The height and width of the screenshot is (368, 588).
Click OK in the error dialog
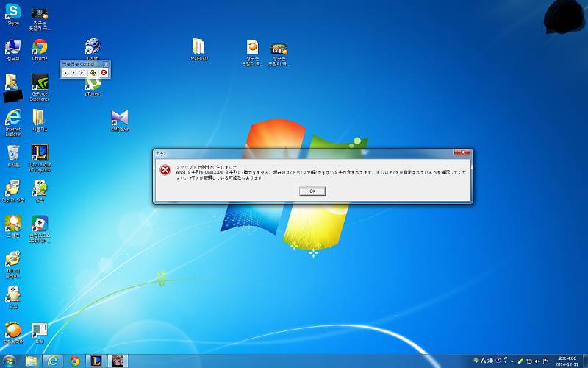[x=312, y=191]
